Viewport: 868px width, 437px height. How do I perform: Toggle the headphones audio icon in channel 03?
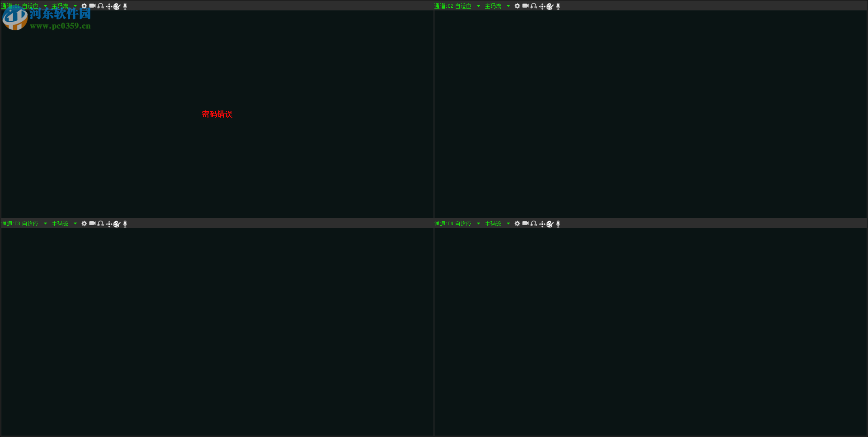100,224
